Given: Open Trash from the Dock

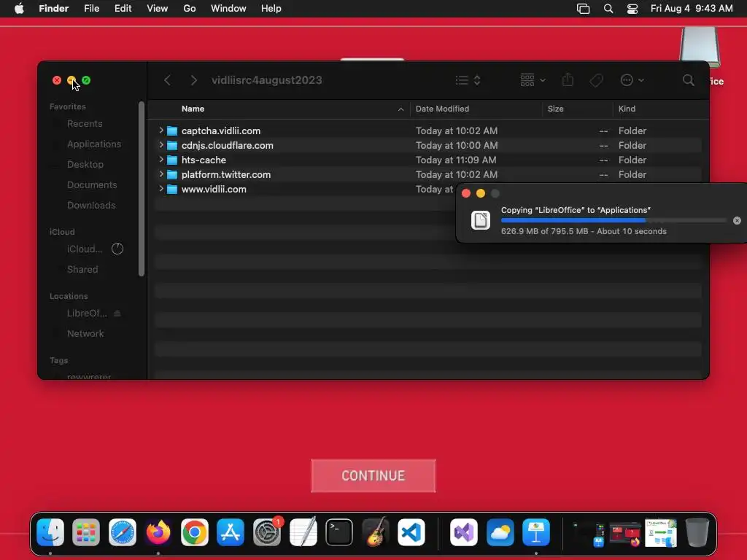Looking at the screenshot, I should click(x=697, y=532).
